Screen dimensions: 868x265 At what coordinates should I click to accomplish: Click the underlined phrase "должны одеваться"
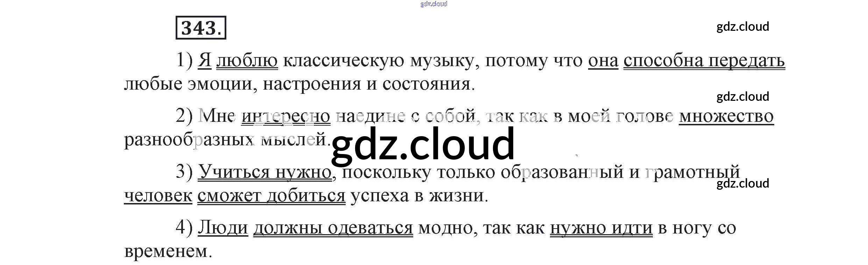[333, 228]
